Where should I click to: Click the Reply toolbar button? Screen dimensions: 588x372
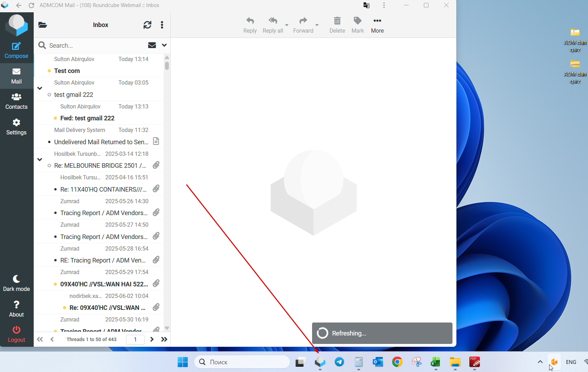(250, 25)
